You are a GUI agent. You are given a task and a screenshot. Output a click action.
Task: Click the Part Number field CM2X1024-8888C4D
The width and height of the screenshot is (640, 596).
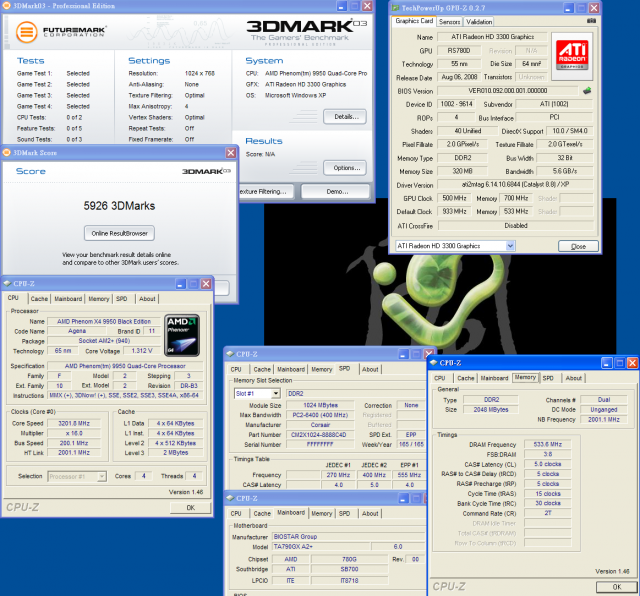click(320, 435)
